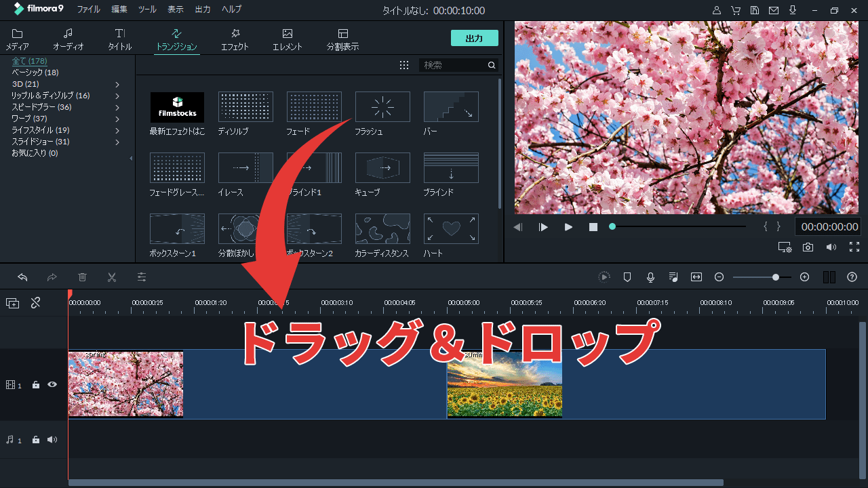Click the redo arrow icon
The width and height of the screenshot is (868, 488).
52,277
